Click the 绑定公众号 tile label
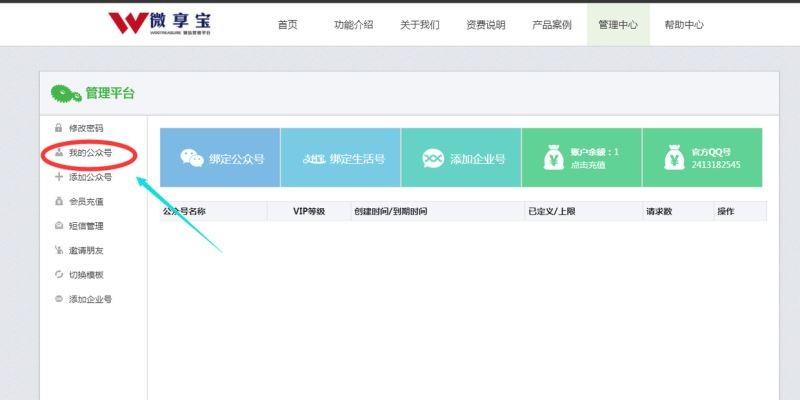The height and width of the screenshot is (400, 800). (237, 159)
